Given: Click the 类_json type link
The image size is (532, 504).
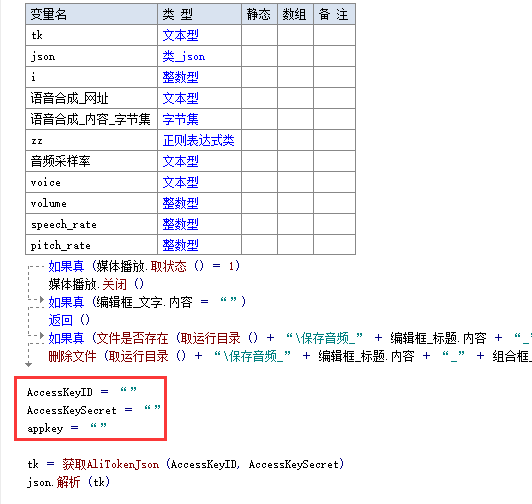Looking at the screenshot, I should coord(184,56).
